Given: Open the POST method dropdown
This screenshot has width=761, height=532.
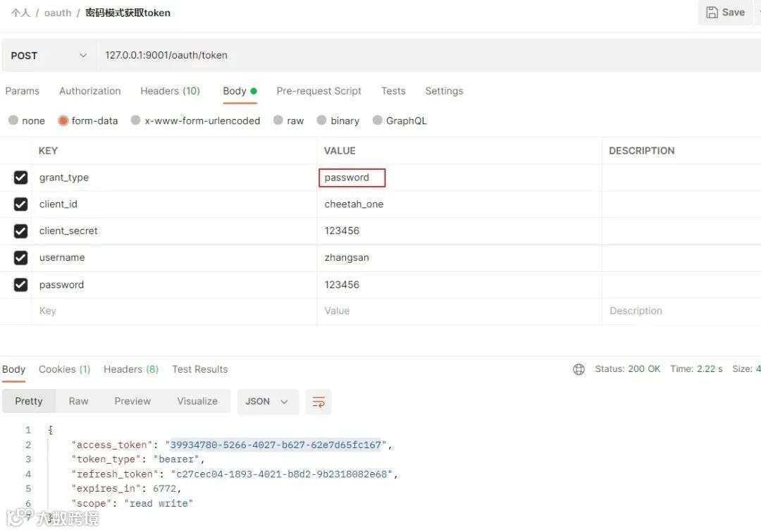Looking at the screenshot, I should [x=49, y=56].
